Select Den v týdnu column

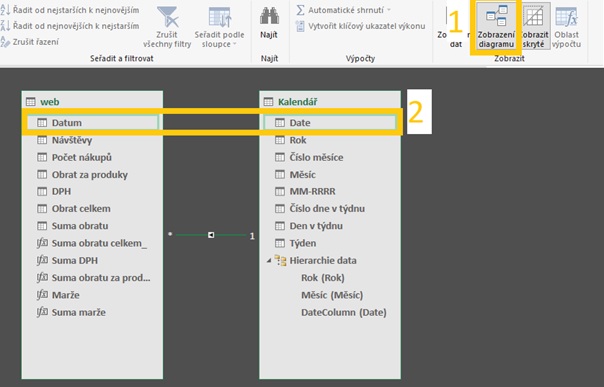click(330, 226)
